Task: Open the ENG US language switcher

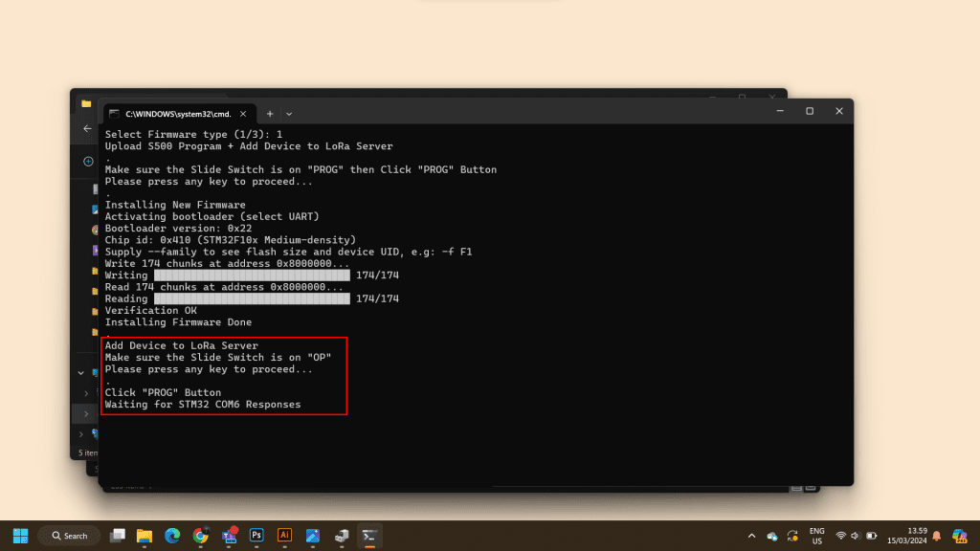Action: 816,536
